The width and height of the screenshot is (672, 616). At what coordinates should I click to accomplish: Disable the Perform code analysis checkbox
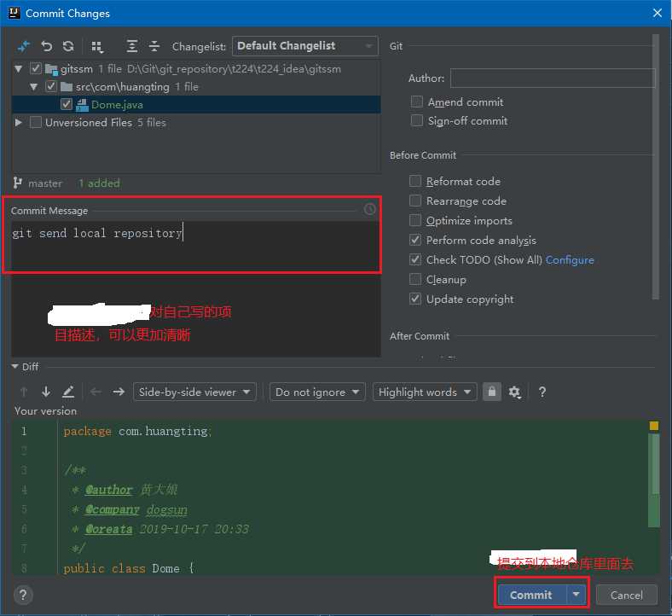(414, 240)
